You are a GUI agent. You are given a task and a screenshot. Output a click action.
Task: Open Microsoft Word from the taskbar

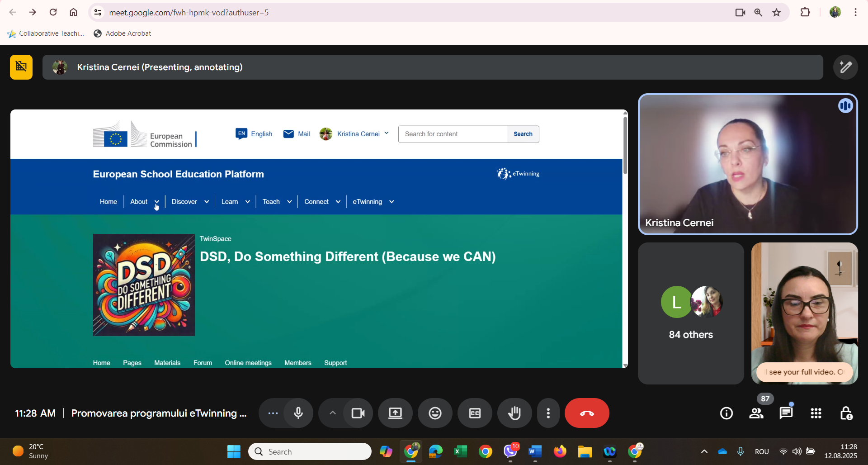pyautogui.click(x=535, y=451)
